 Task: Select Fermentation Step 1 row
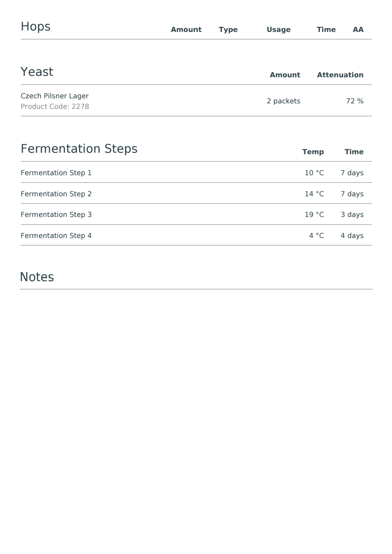(x=196, y=173)
